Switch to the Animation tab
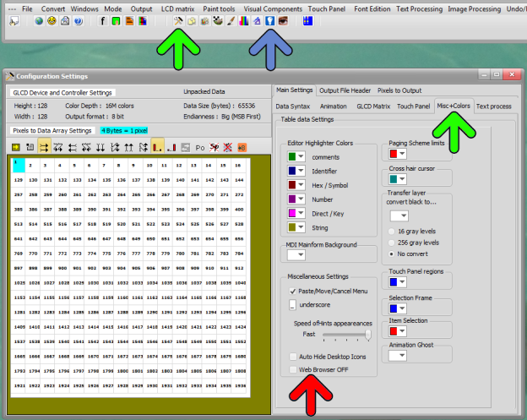 pos(333,106)
